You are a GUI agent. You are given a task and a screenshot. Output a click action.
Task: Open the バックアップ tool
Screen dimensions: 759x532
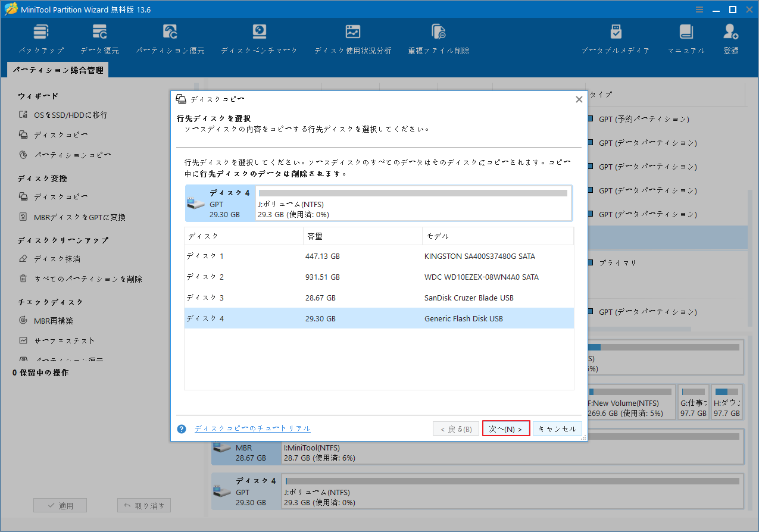(40, 37)
